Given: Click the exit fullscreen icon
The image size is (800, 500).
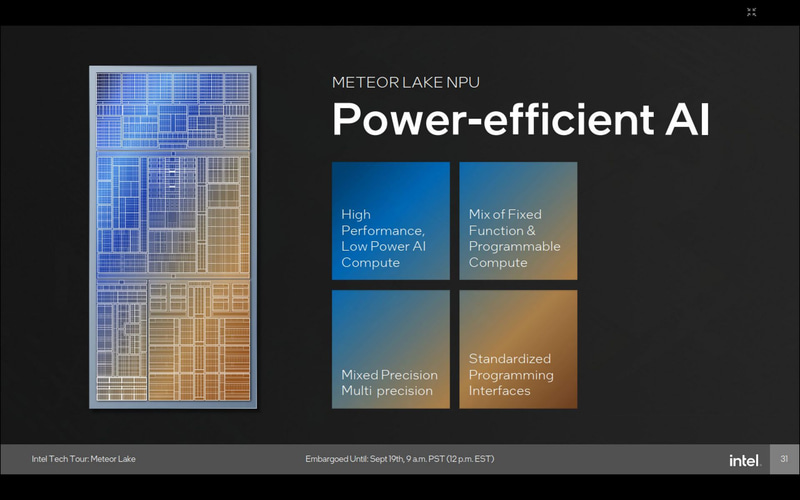Looking at the screenshot, I should point(752,12).
